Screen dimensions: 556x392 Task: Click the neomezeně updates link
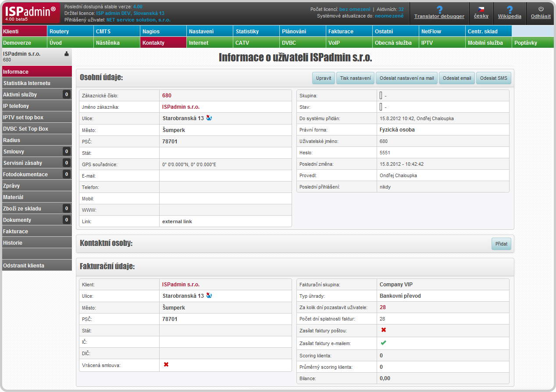389,16
